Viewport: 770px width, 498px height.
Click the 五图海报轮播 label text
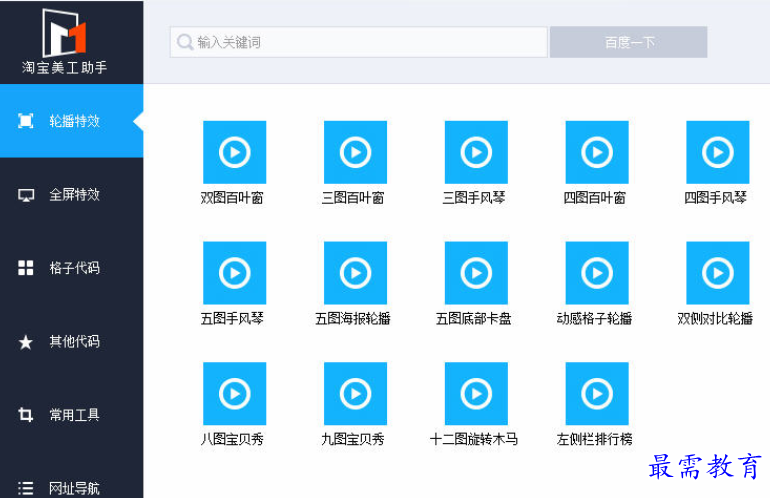353,319
